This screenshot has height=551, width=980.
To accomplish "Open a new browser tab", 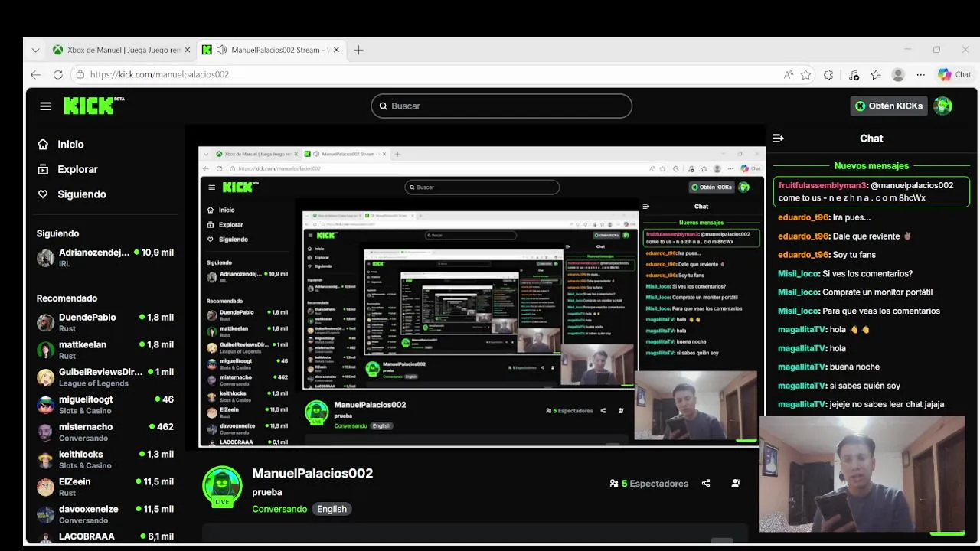I will click(x=358, y=50).
